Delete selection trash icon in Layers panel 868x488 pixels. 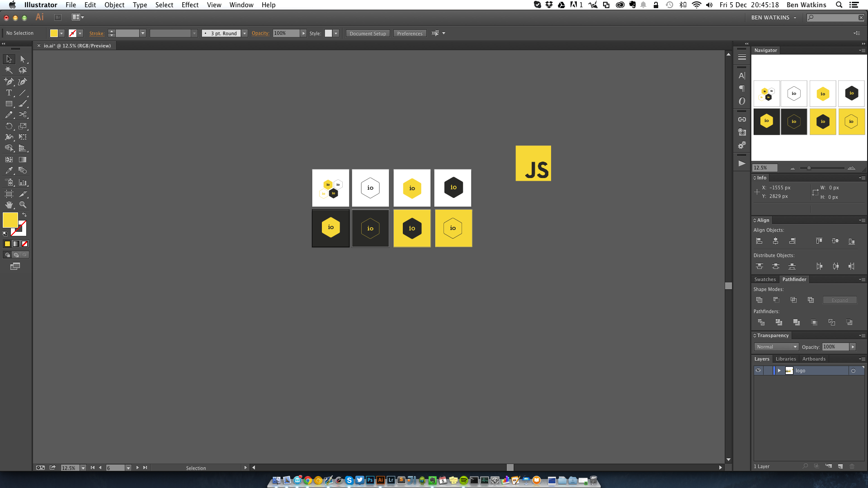pyautogui.click(x=852, y=466)
